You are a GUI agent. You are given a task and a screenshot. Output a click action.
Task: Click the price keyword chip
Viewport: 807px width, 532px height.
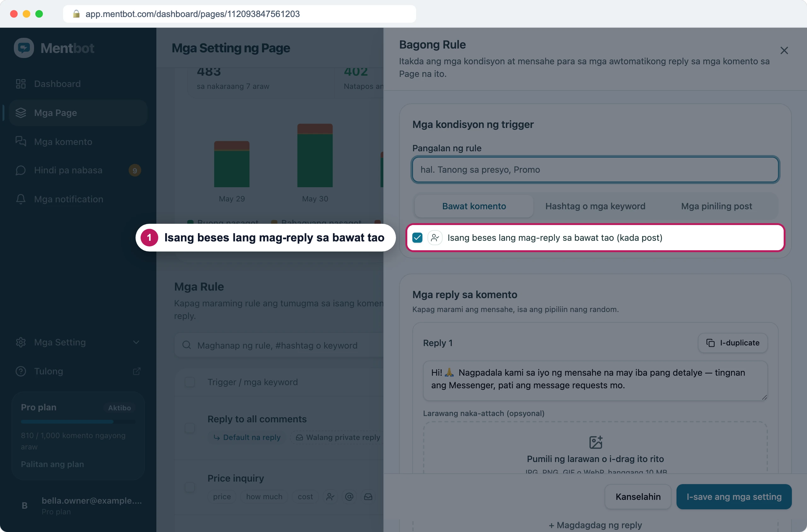pos(222,497)
